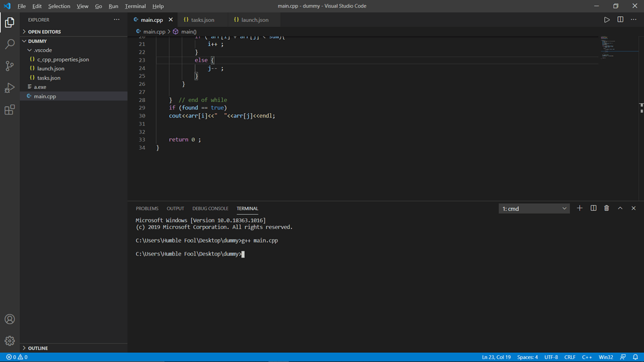Open the 1: cmd terminal selector dropdown
This screenshot has width=644, height=362.
(x=534, y=208)
